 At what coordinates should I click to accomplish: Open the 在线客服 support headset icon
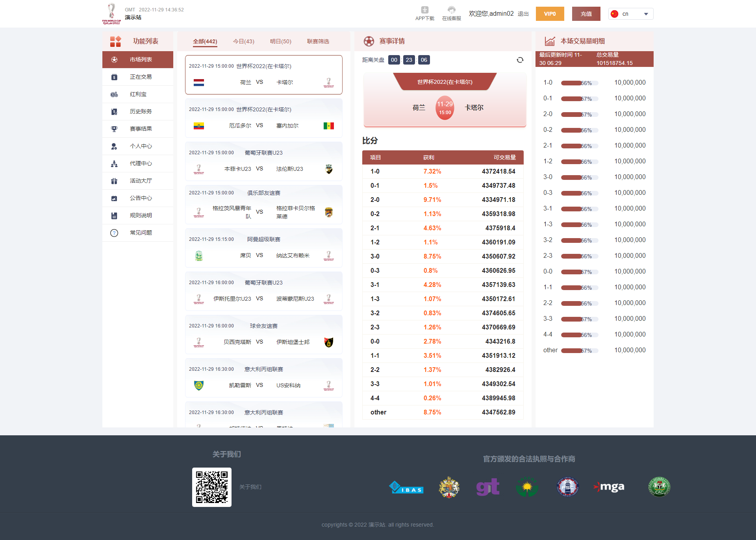(x=451, y=10)
